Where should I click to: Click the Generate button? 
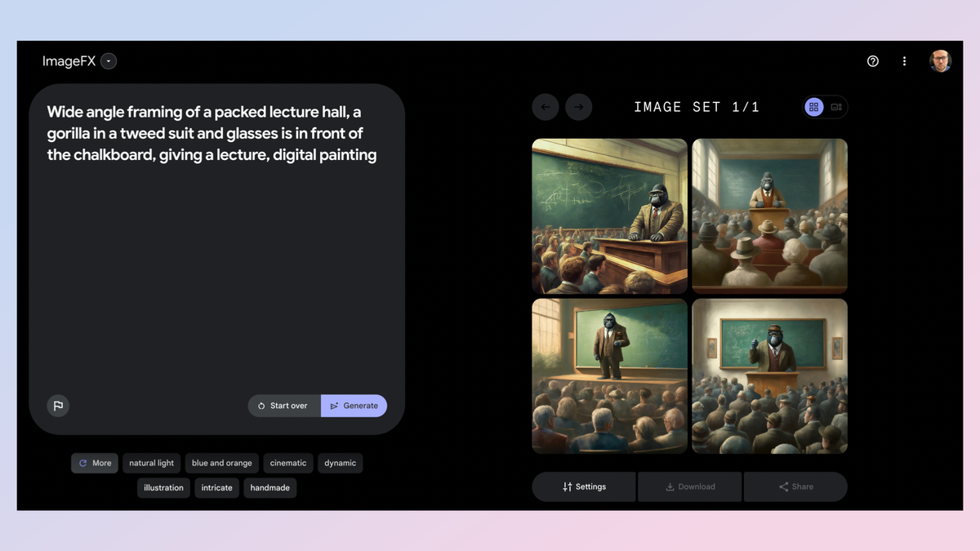pos(354,406)
